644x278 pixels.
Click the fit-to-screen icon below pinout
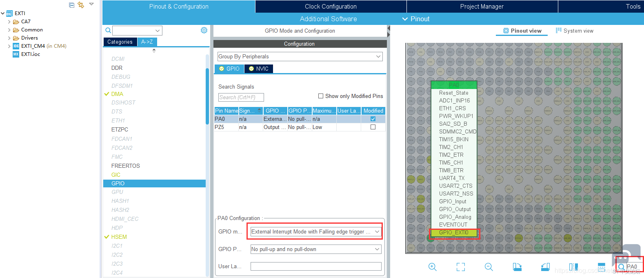[461, 267]
